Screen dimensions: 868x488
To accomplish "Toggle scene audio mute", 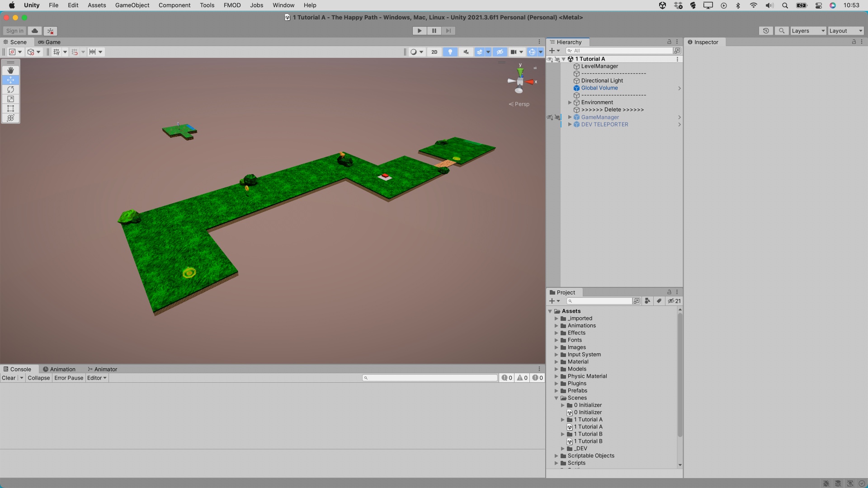I will pyautogui.click(x=466, y=52).
